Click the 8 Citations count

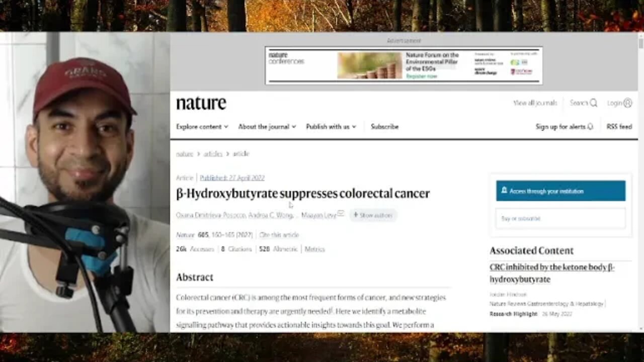(x=236, y=249)
